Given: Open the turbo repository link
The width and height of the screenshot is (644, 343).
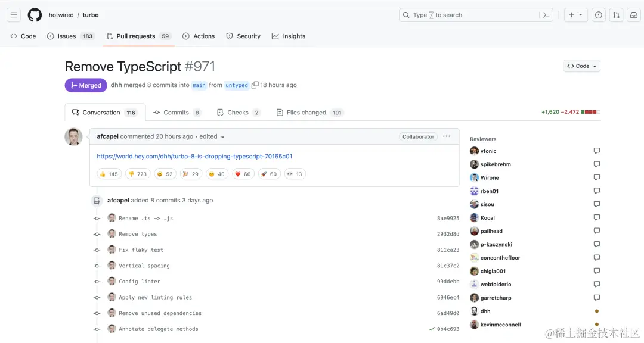Looking at the screenshot, I should (x=91, y=15).
